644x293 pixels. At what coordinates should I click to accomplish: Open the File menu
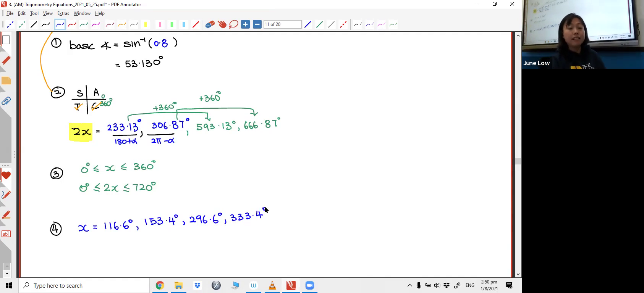tap(10, 13)
